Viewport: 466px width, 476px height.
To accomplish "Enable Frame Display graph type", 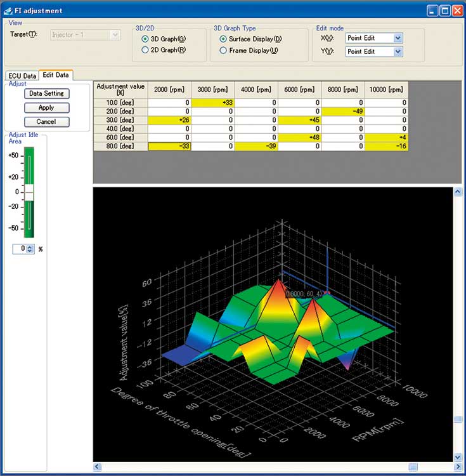I will click(x=223, y=50).
